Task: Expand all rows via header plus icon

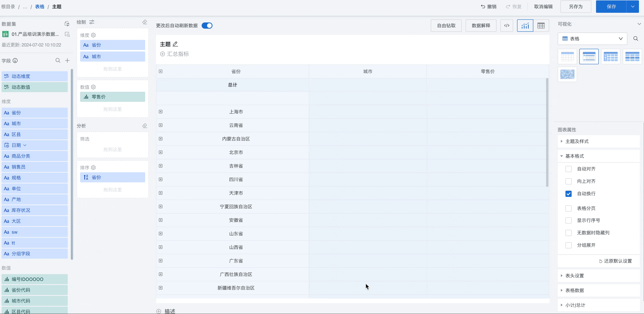Action: pos(161,71)
